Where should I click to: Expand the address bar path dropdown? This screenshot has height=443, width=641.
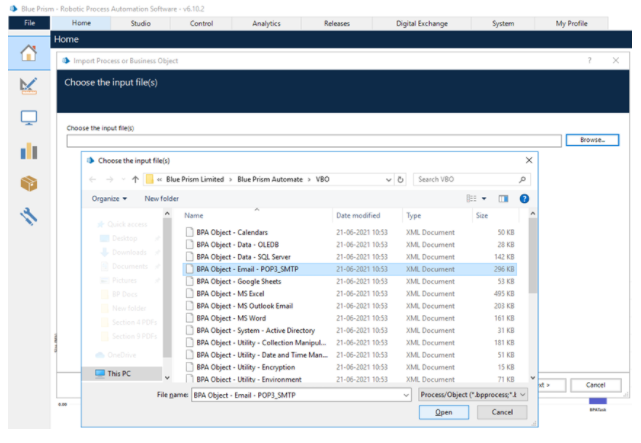pyautogui.click(x=388, y=179)
